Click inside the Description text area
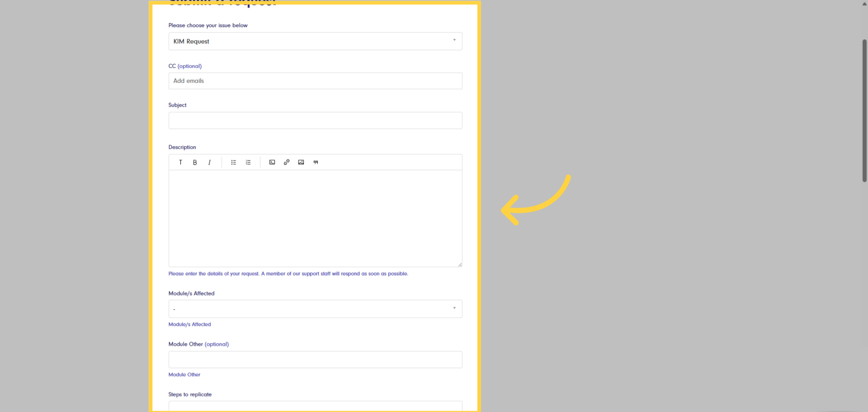868x412 pixels. click(315, 218)
